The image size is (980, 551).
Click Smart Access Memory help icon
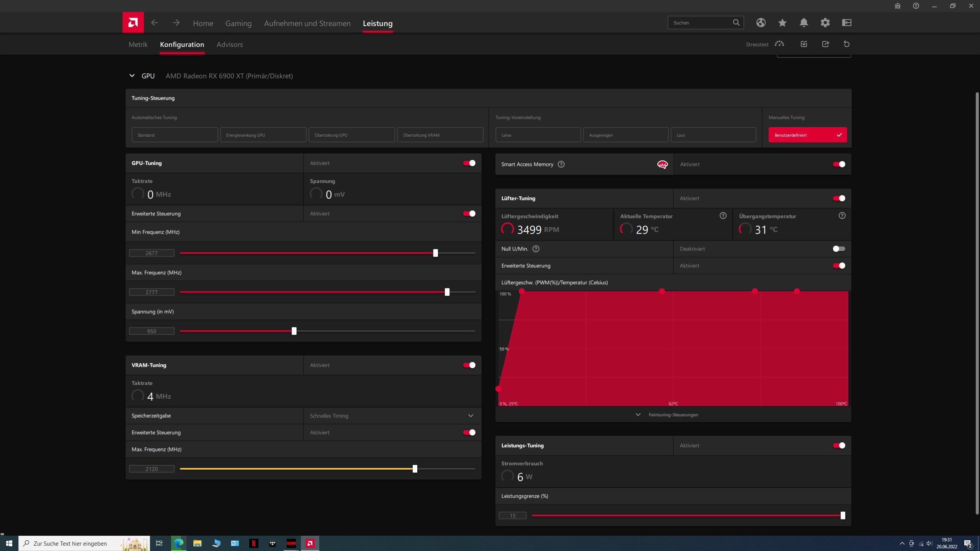coord(561,164)
